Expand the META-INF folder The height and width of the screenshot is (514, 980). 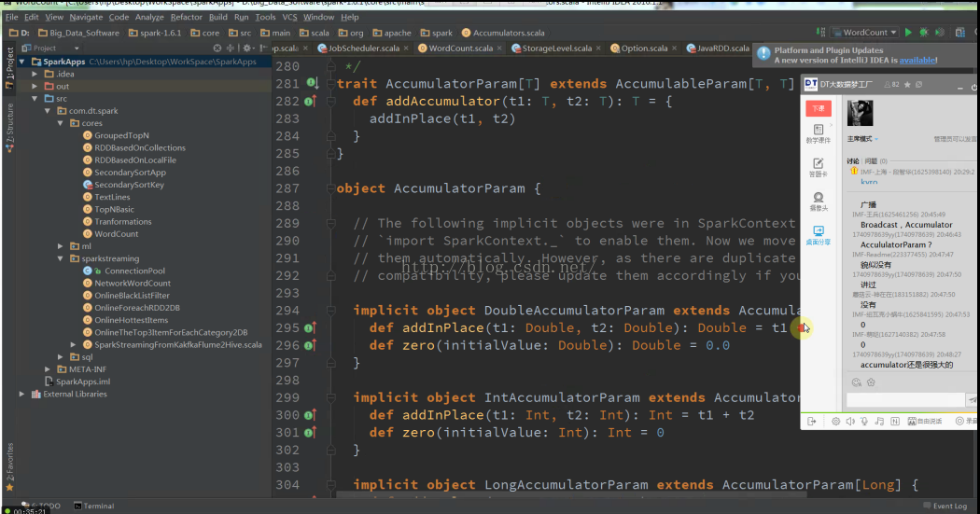tap(48, 369)
